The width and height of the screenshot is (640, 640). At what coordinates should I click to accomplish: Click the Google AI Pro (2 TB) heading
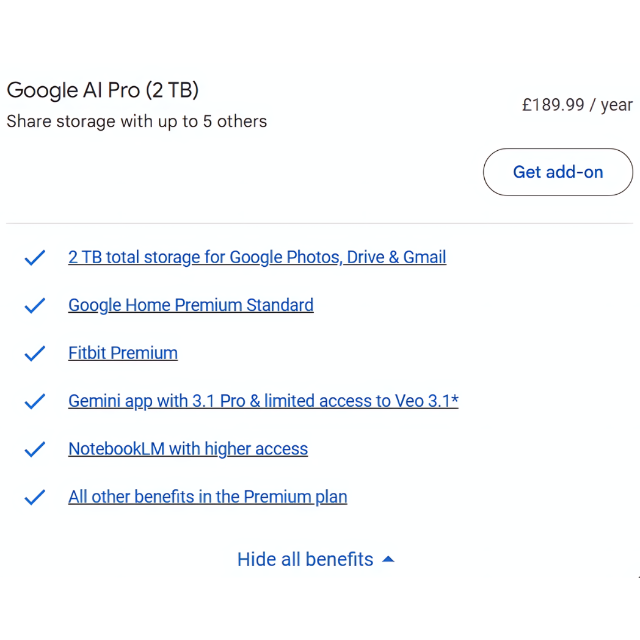click(x=103, y=90)
